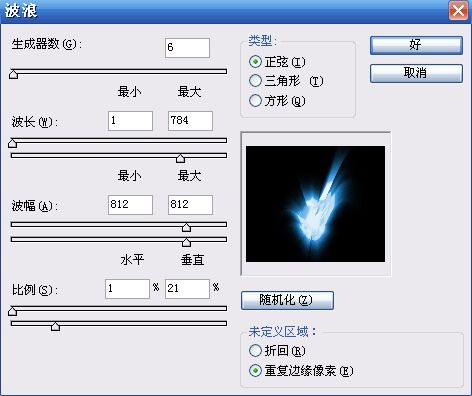The width and height of the screenshot is (472, 396).
Task: Click the 波长 maximum slider handle
Action: click(x=181, y=158)
